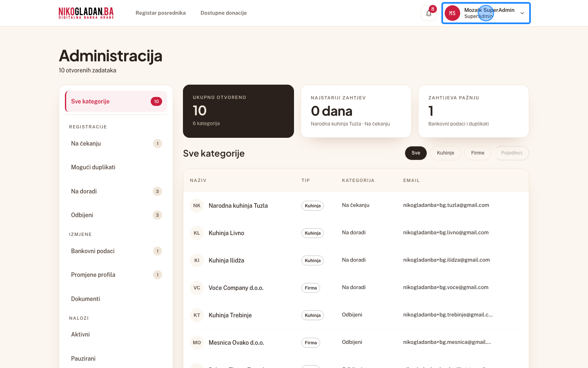Click email nikogladanba+bg.ilidza@gmail.com
Screen dimensions: 588x368
[446, 260]
